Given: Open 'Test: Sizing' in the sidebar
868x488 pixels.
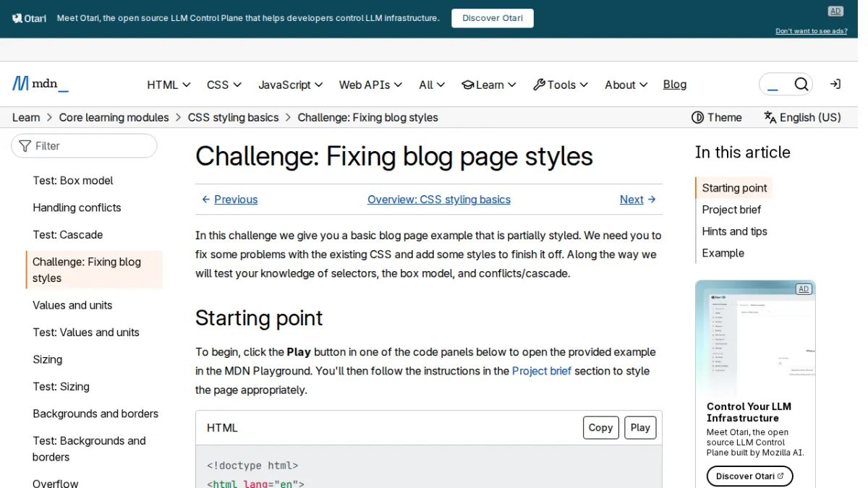Looking at the screenshot, I should pyautogui.click(x=61, y=387).
